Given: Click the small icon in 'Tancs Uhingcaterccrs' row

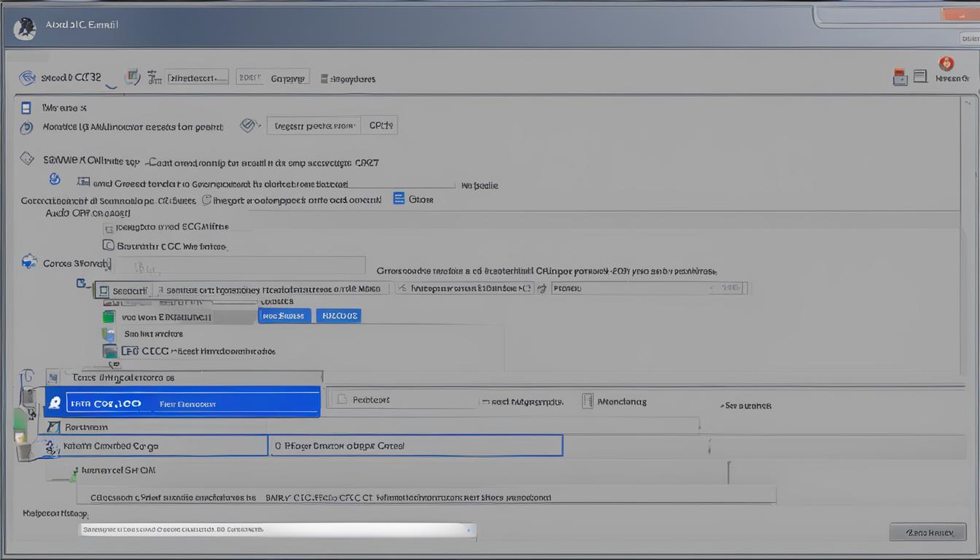Looking at the screenshot, I should click(x=52, y=378).
